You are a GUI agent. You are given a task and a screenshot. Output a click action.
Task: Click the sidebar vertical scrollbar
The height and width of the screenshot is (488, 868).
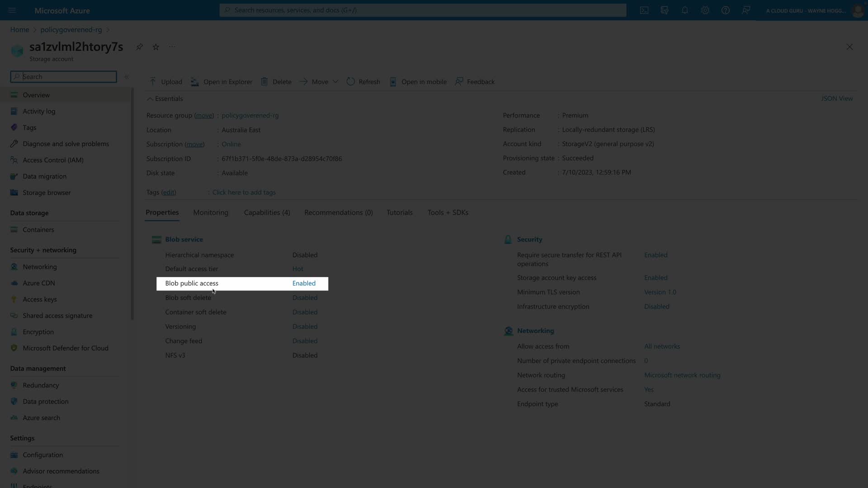click(x=132, y=203)
